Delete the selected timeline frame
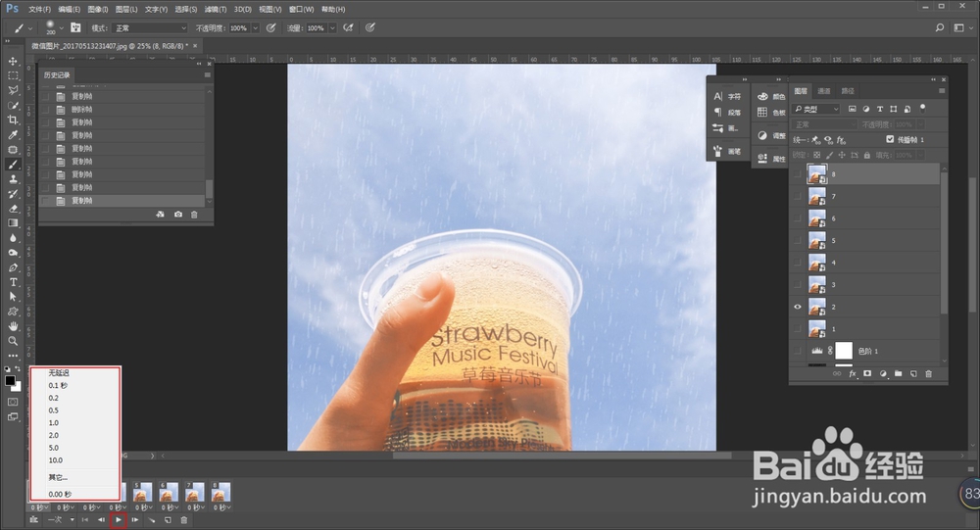 [x=184, y=519]
